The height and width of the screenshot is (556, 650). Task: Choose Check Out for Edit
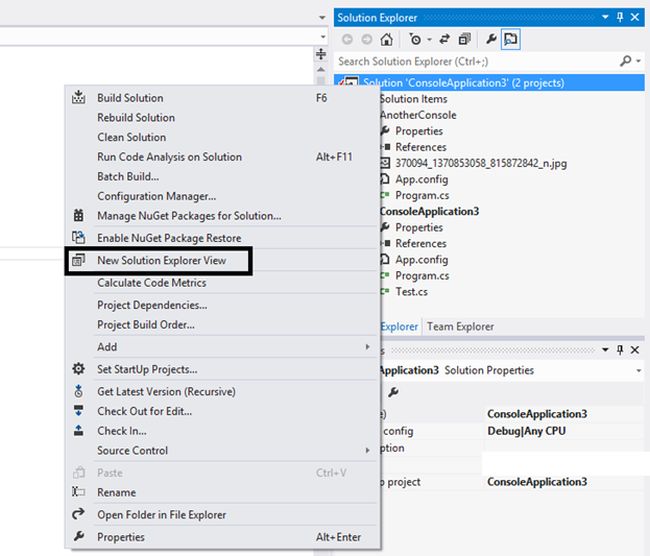click(223, 411)
